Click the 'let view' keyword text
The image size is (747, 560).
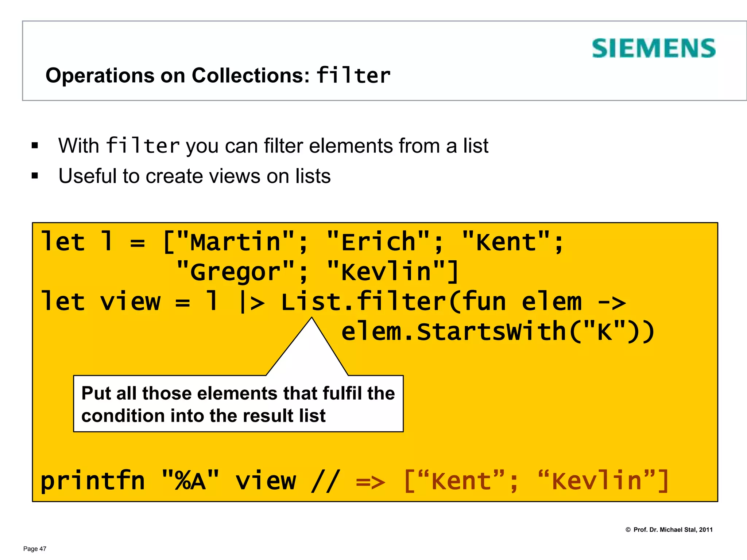pos(100,302)
